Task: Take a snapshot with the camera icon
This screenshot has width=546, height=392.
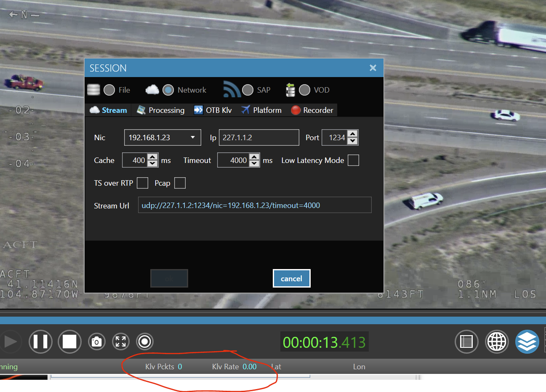Action: click(x=96, y=341)
